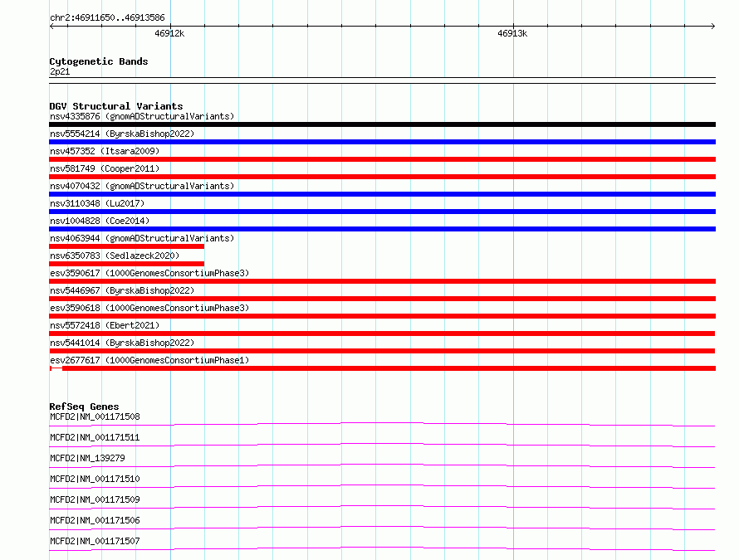The width and height of the screenshot is (739, 560).
Task: Open the MCFD2|NM_001171509 transcript label
Action: coord(95,499)
